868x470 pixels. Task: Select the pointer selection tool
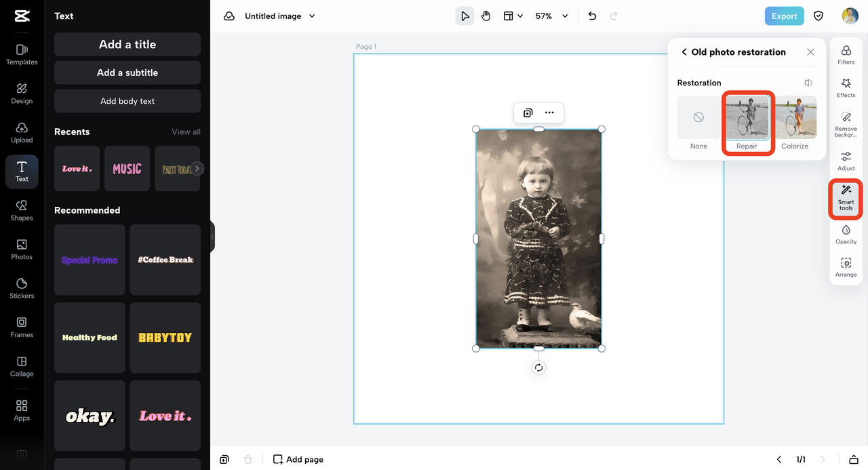pyautogui.click(x=465, y=16)
